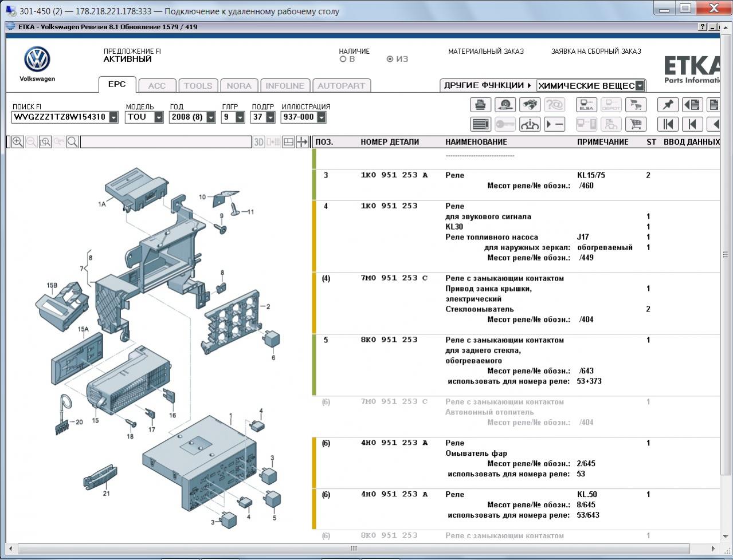Click the pushpin icon
This screenshot has height=560, width=733.
point(668,105)
